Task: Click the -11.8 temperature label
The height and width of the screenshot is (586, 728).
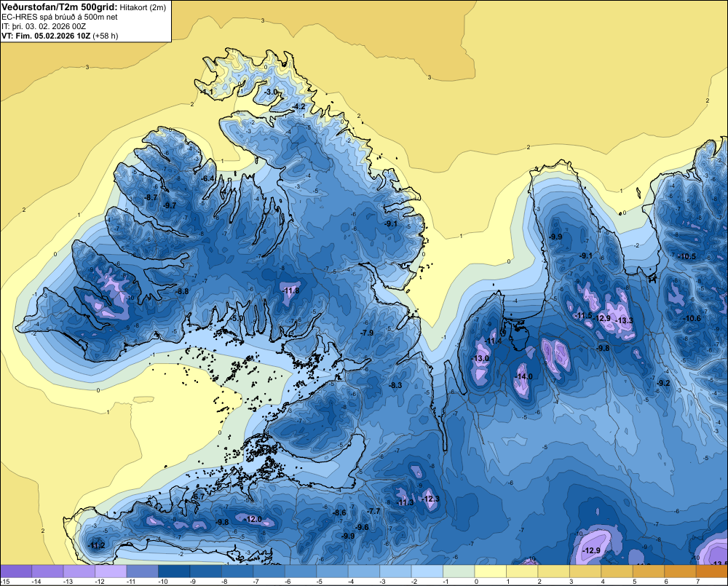Action: [x=290, y=291]
